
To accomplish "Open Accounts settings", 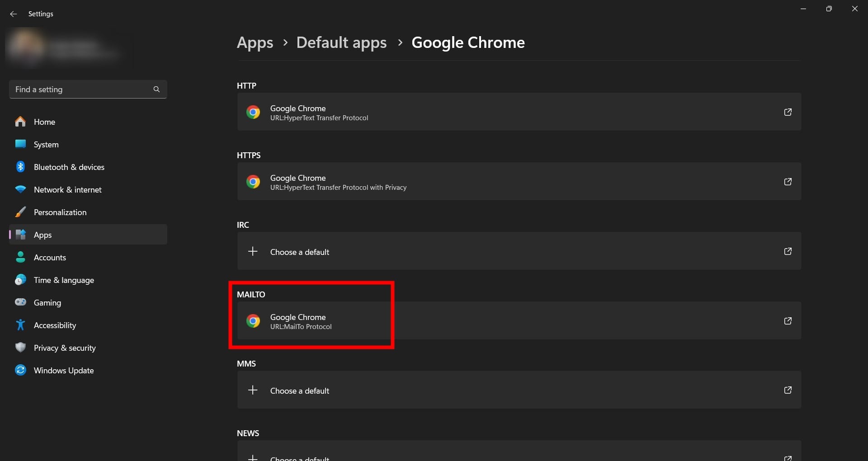I will [88, 257].
